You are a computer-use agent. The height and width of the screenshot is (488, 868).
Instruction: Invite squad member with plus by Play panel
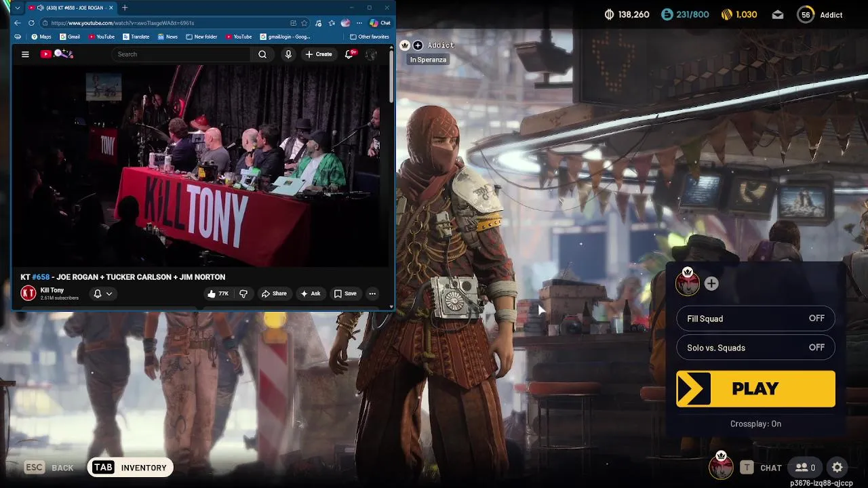click(711, 284)
